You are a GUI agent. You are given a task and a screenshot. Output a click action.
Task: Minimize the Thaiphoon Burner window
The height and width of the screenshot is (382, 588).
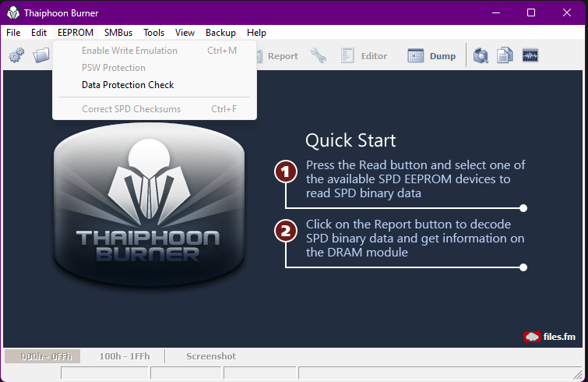tap(496, 12)
